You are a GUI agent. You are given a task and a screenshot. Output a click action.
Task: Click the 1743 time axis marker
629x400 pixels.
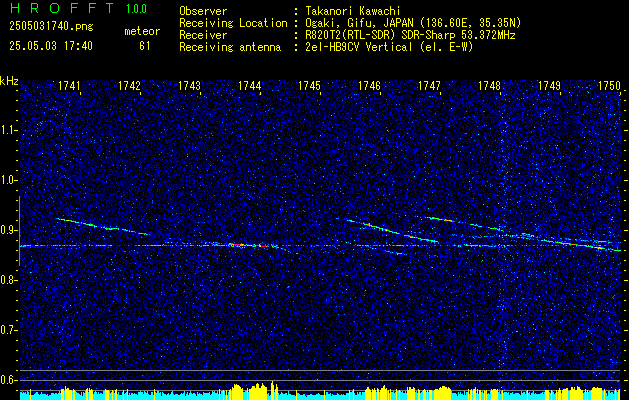189,86
